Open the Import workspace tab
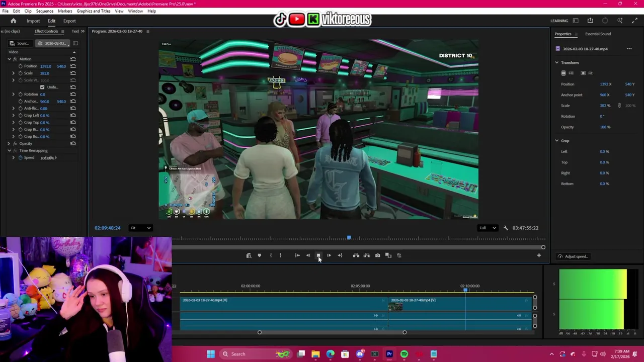644x362 pixels. [33, 21]
